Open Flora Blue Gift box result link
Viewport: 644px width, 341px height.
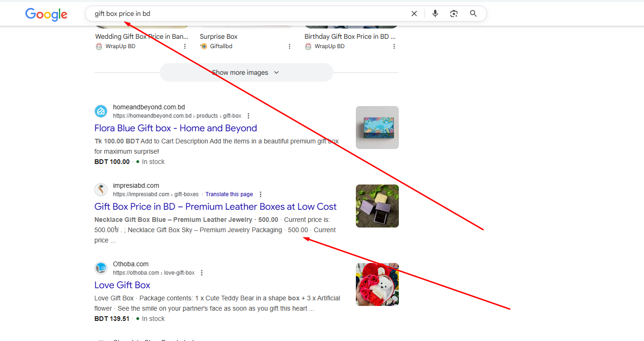pos(176,128)
